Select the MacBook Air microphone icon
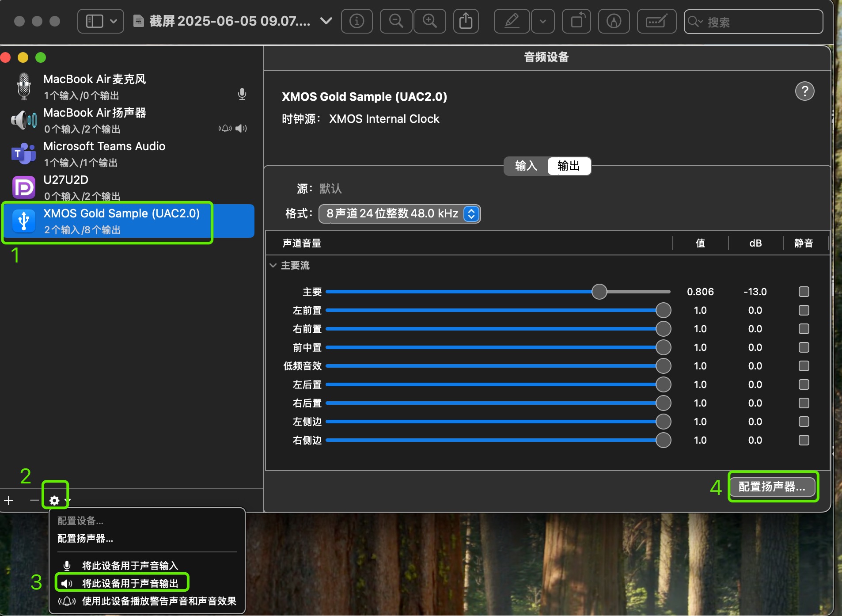842x616 pixels. [x=24, y=86]
